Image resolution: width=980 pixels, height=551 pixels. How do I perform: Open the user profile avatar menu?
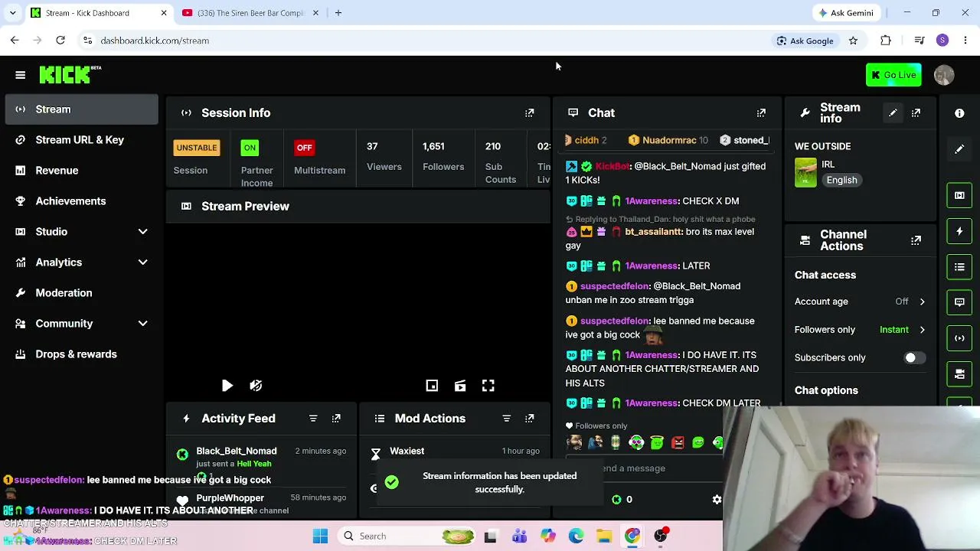tap(943, 75)
